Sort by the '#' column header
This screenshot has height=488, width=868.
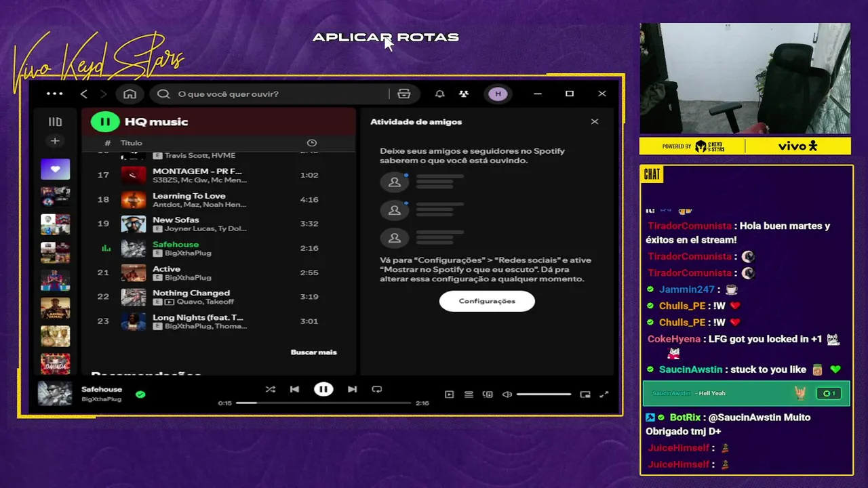(107, 143)
